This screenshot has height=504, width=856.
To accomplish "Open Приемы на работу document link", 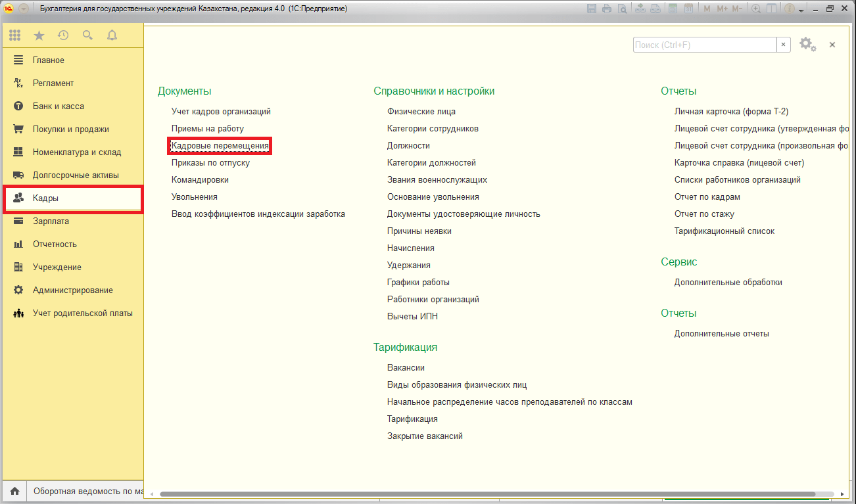I will (207, 129).
